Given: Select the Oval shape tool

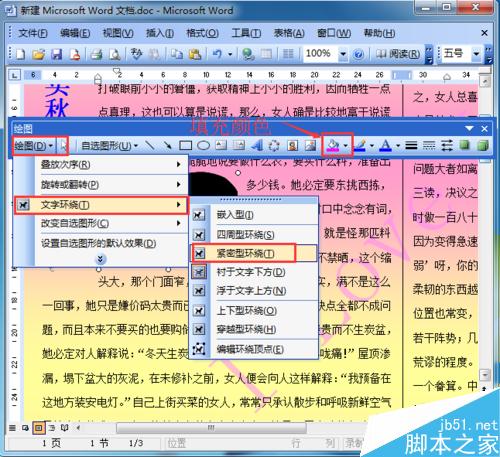Looking at the screenshot, I should tap(203, 145).
